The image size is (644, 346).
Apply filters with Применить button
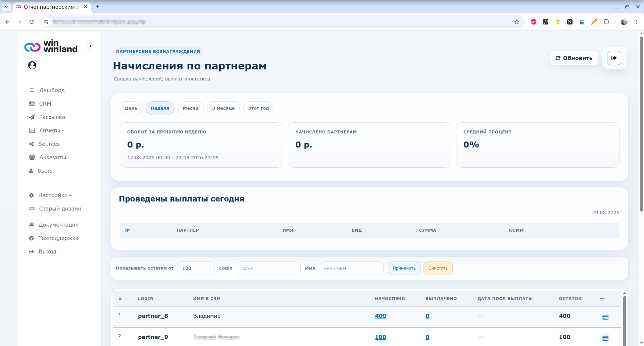pos(404,268)
